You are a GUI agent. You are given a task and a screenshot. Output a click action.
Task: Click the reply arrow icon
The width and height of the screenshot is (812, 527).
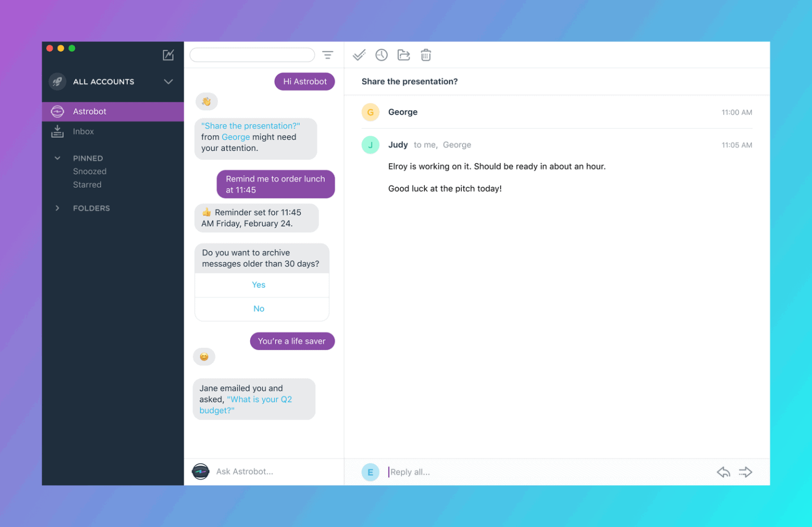(723, 472)
